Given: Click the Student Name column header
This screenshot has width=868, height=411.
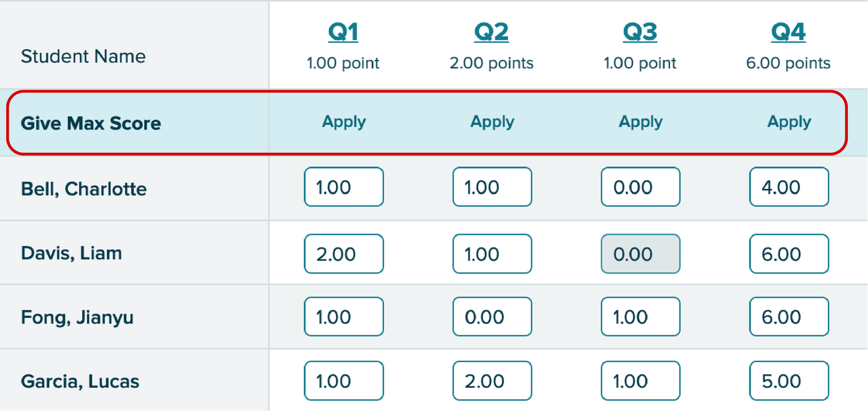Looking at the screenshot, I should pos(83,57).
